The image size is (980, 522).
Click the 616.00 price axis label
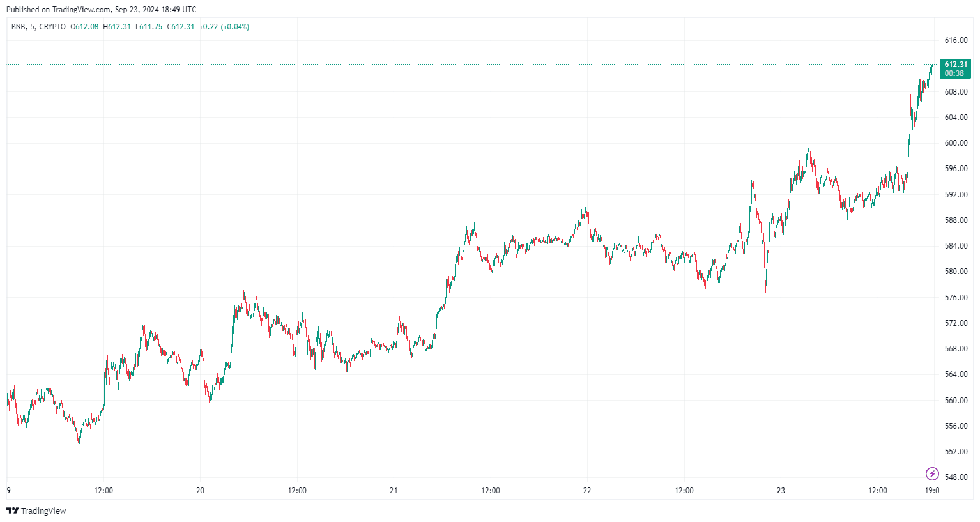pyautogui.click(x=956, y=40)
